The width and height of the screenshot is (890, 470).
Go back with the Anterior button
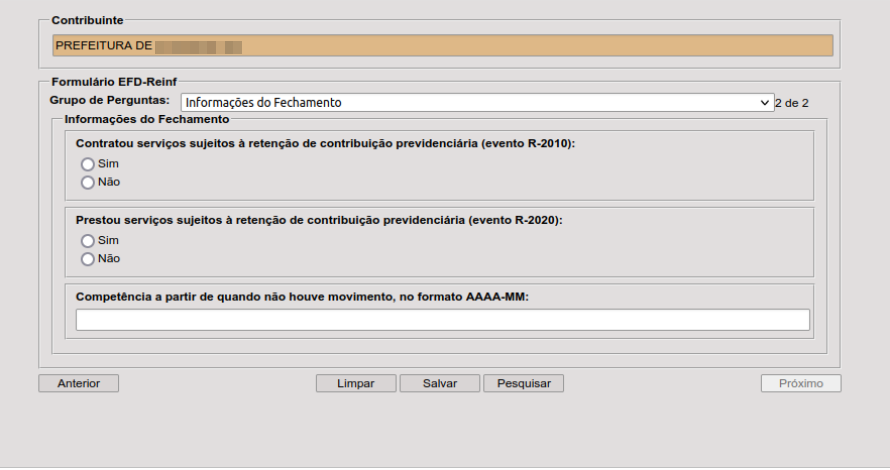(78, 383)
